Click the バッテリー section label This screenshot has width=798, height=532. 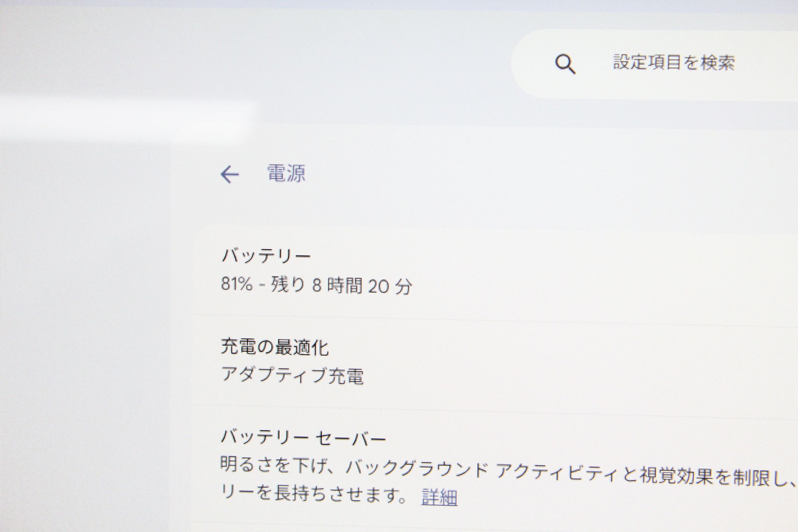pos(266,256)
